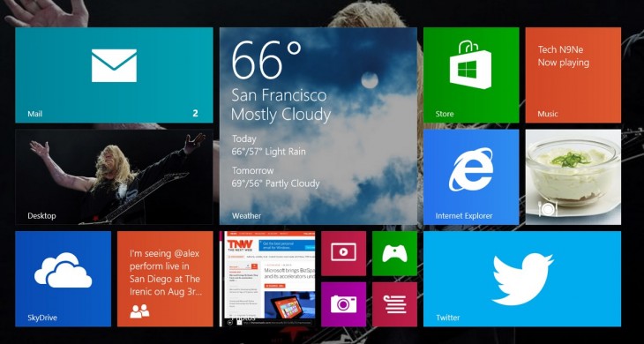Open the Desktop tile with guitarist photo
The image size is (644, 344).
click(x=114, y=177)
